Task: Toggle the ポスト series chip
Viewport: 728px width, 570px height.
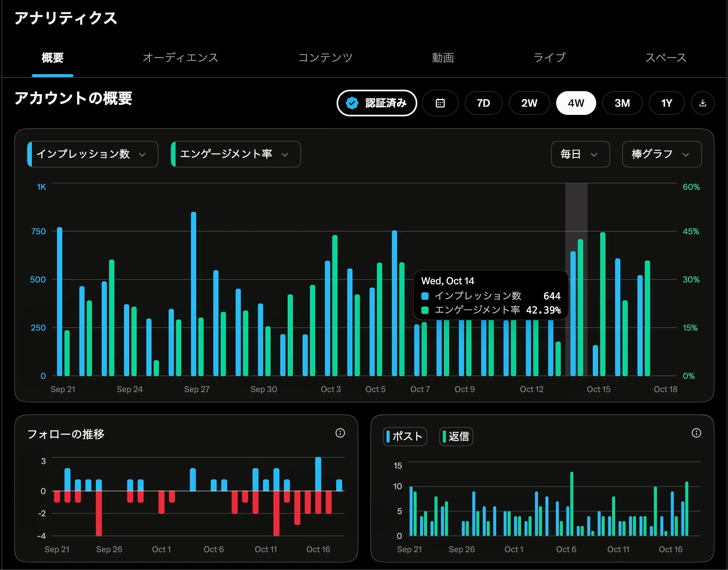Action: pyautogui.click(x=405, y=436)
